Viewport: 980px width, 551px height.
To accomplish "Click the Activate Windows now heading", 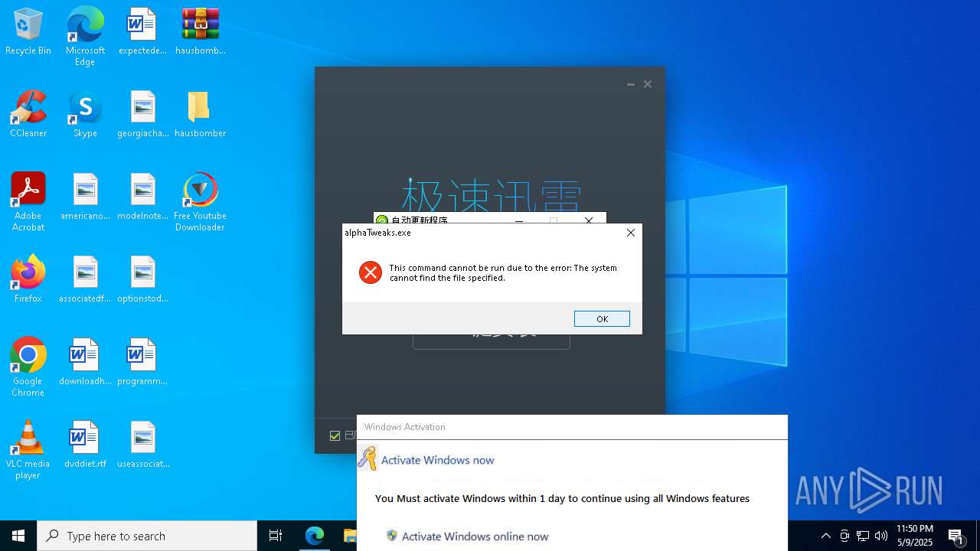I will pyautogui.click(x=437, y=460).
